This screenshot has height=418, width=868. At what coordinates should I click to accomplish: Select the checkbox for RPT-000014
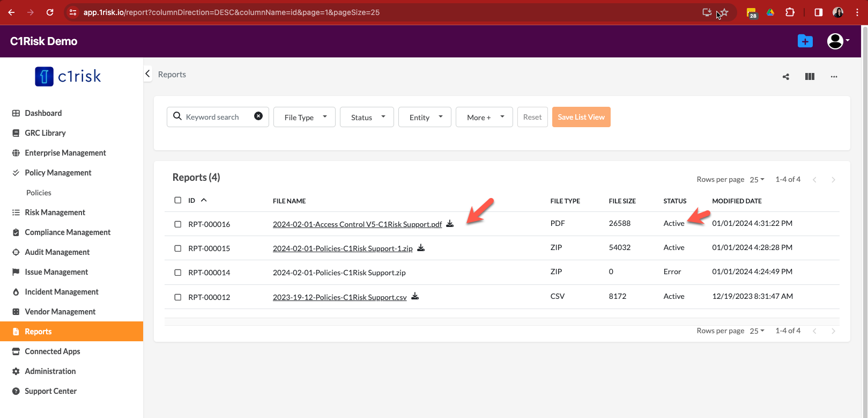point(178,273)
